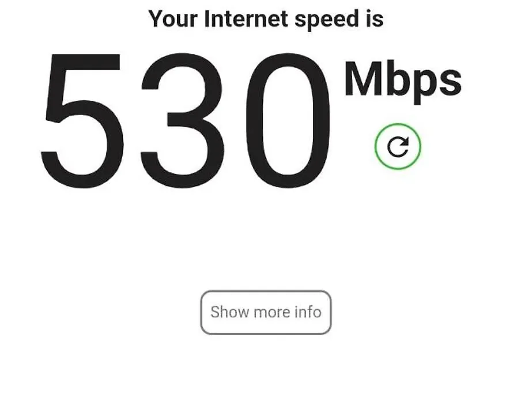Click the word 'is' in the heading
The width and height of the screenshot is (532, 403).
pyautogui.click(x=375, y=18)
